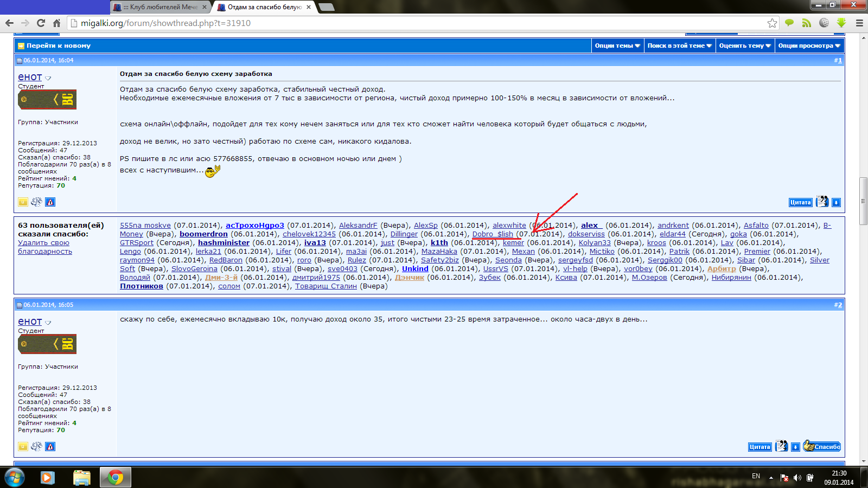Open the hashminister user profile link
Image resolution: width=868 pixels, height=488 pixels.
[224, 243]
